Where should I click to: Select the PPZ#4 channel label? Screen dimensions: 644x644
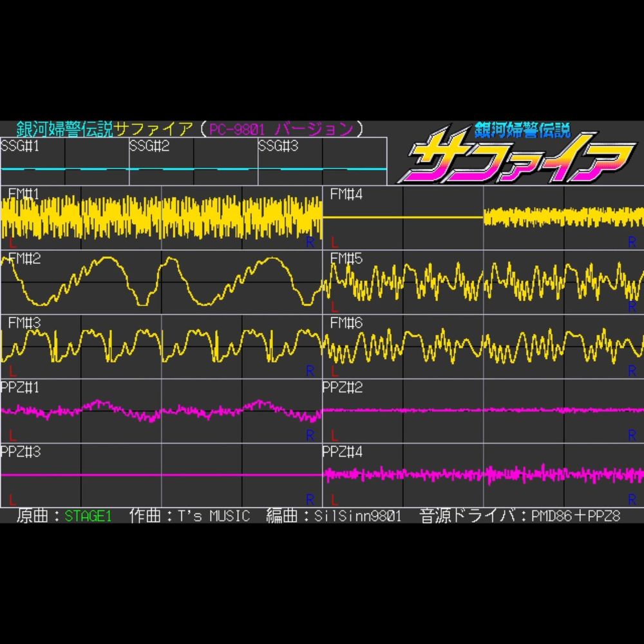click(343, 452)
